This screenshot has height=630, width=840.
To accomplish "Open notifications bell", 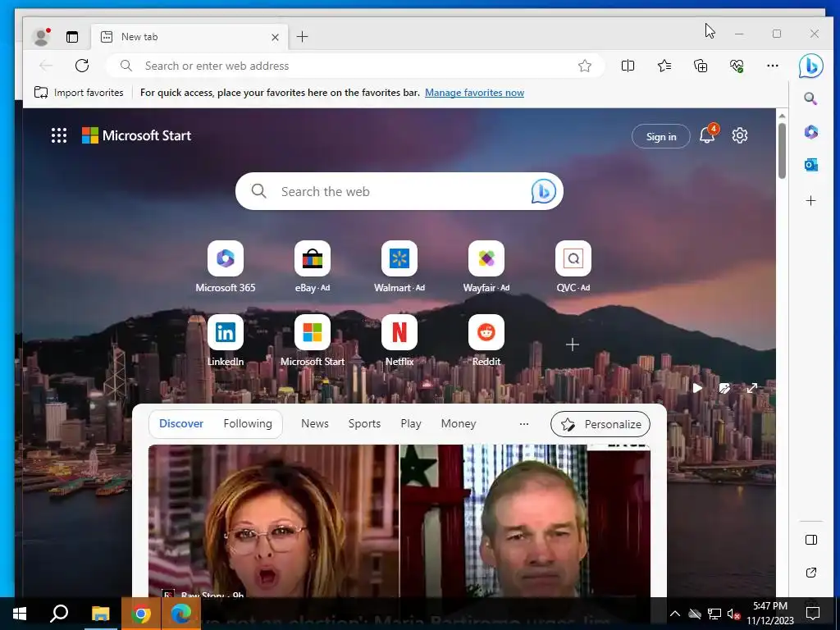I will pyautogui.click(x=707, y=135).
